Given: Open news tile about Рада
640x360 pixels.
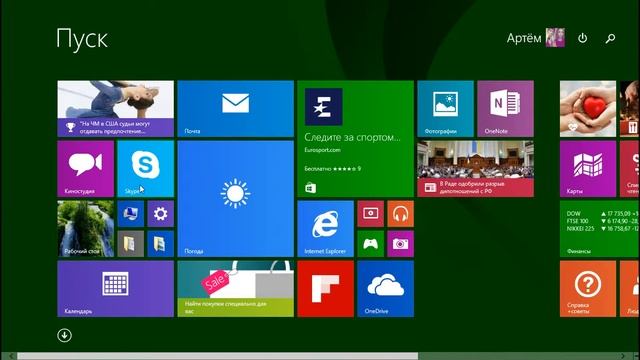Looking at the screenshot, I should point(476,169).
